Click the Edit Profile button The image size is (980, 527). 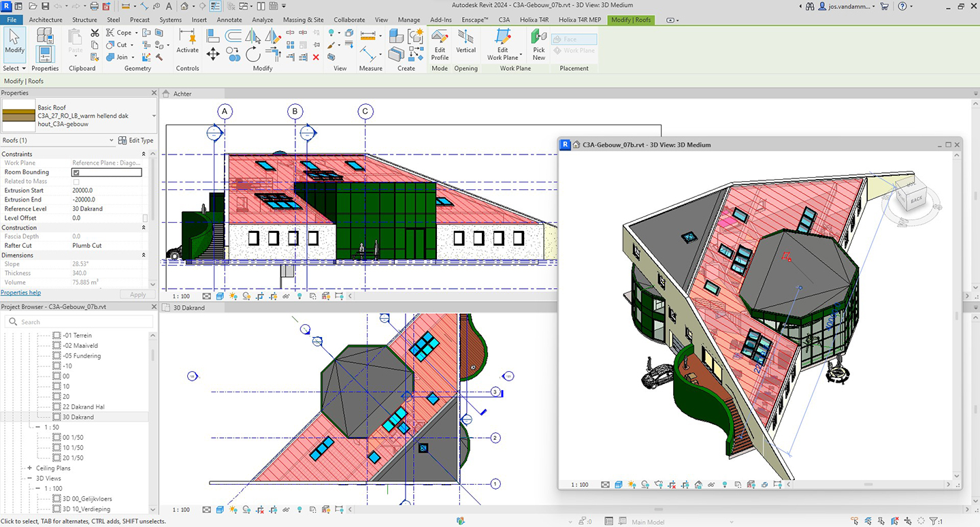(440, 45)
